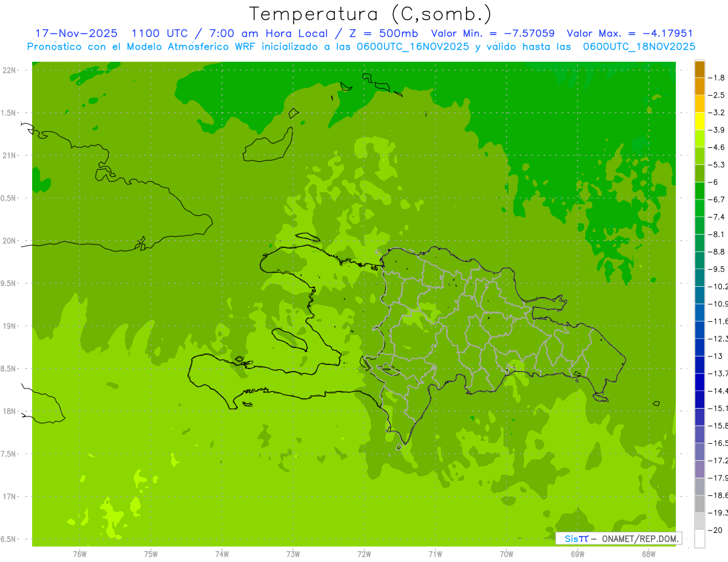Viewport: 728px width, 562px height.
Task: Click the purple swatch between -17.2 and -17.9
Action: (699, 469)
